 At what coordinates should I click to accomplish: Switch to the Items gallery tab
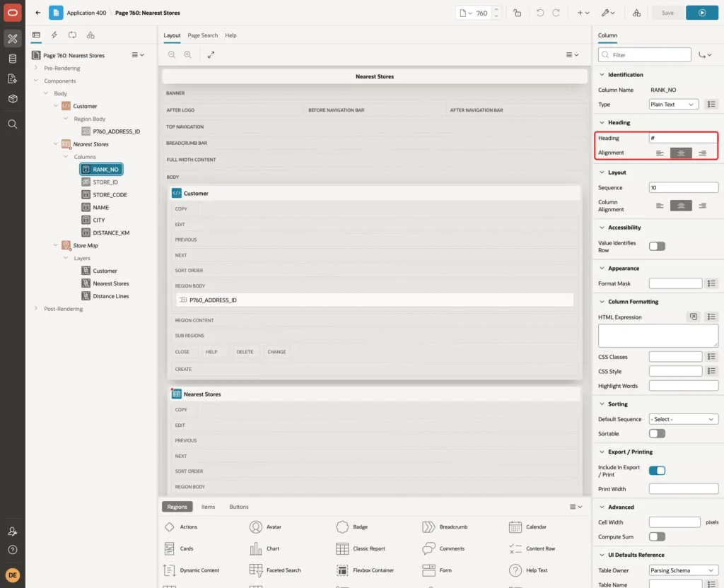point(208,507)
